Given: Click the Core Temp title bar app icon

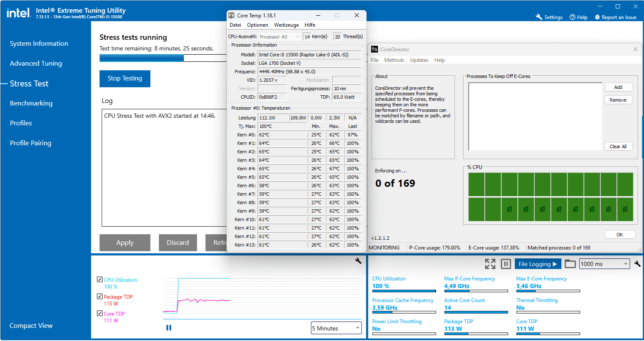Looking at the screenshot, I should (x=231, y=15).
